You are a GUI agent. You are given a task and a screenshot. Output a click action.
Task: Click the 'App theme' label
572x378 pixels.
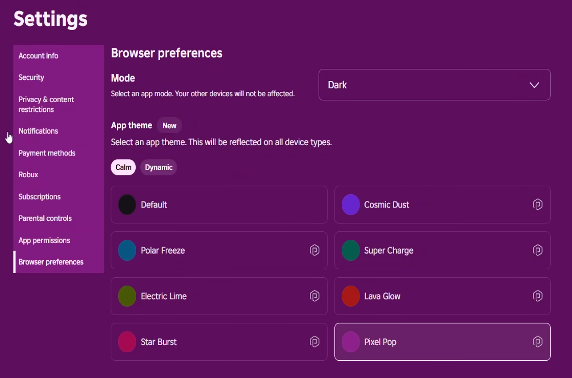coord(131,126)
